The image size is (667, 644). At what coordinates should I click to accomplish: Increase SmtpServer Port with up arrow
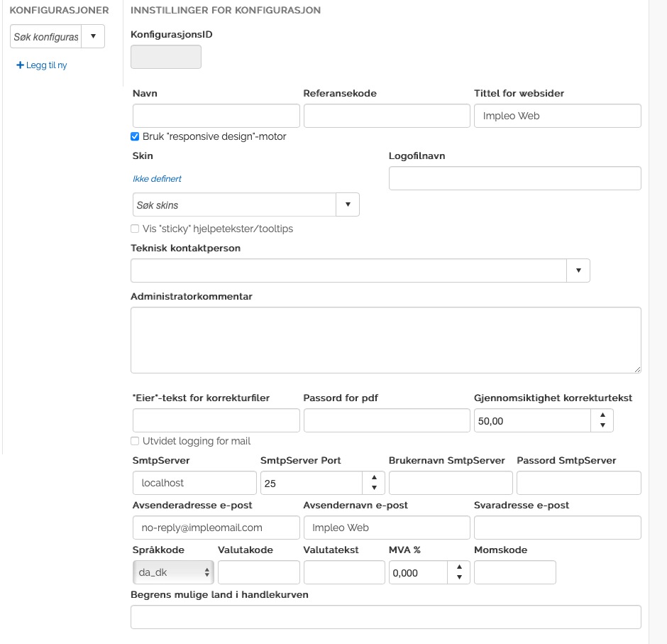coord(374,478)
